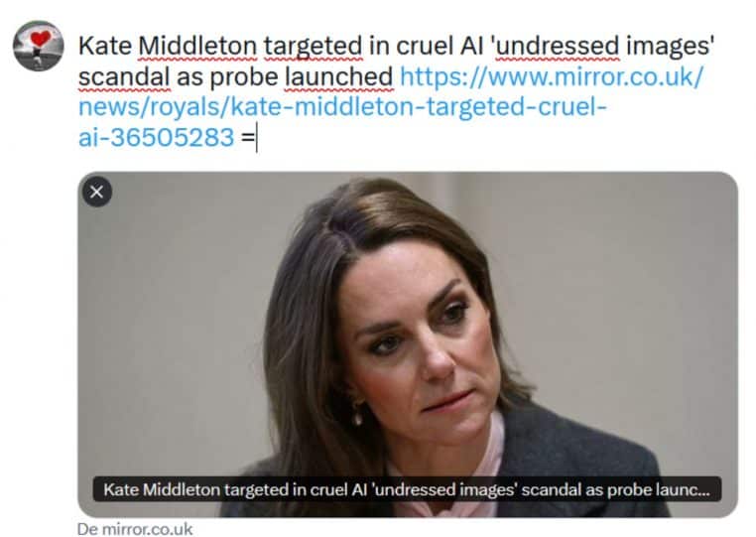Click the URL segment news/royals/kate-middleton-targeted-cruel-
This screenshot has height=537, width=756.
click(x=342, y=107)
